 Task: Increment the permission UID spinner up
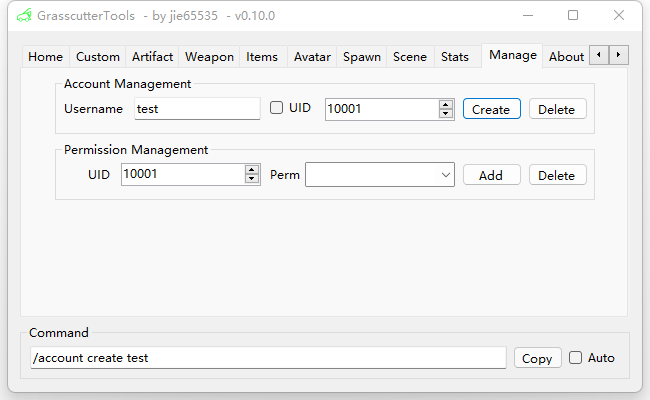point(252,170)
